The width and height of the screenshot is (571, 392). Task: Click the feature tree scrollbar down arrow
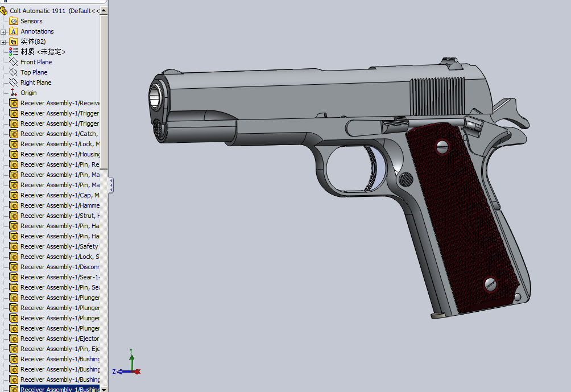click(104, 389)
